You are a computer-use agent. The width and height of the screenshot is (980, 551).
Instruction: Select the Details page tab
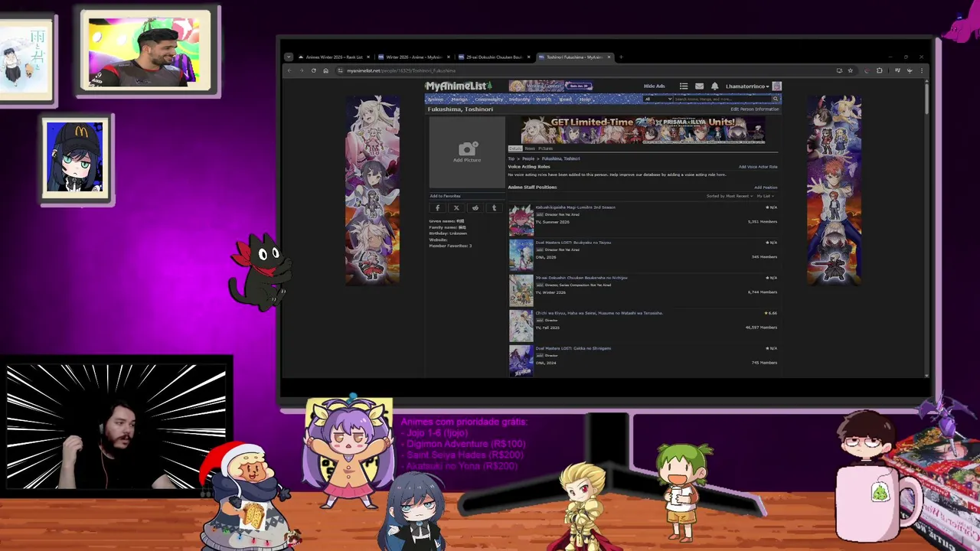(x=515, y=148)
